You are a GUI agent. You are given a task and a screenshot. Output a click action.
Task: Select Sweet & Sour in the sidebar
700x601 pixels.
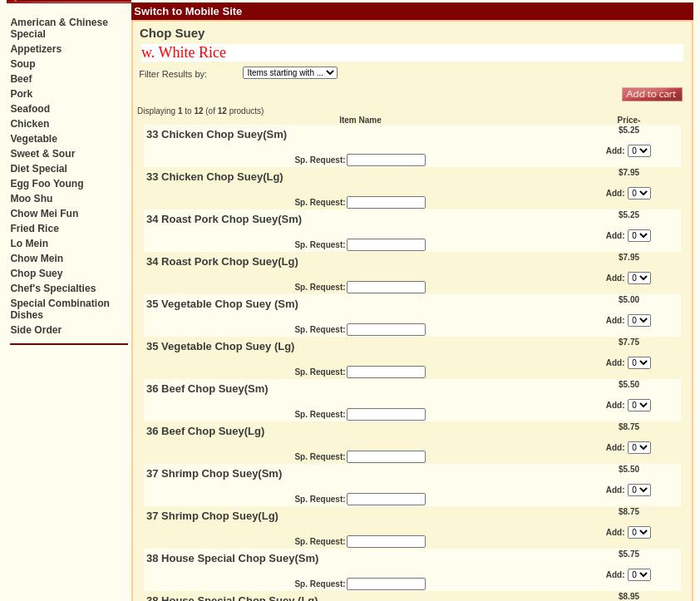click(42, 154)
